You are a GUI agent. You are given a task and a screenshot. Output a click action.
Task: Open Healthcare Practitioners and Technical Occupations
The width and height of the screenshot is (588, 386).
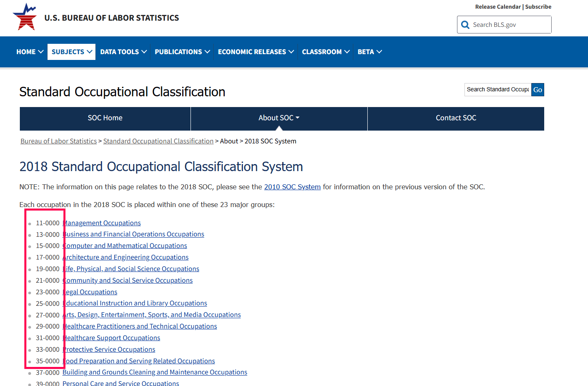click(140, 326)
